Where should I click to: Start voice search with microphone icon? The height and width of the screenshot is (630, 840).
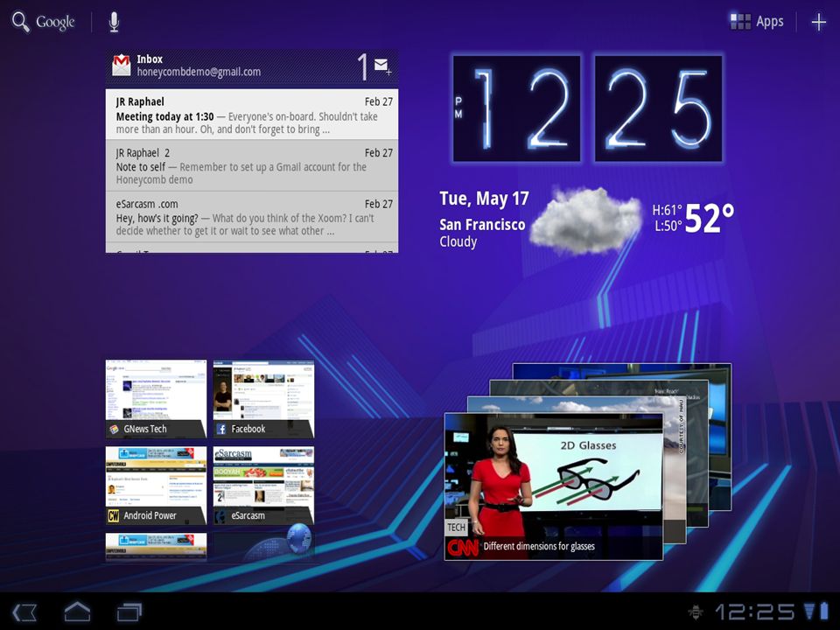pos(114,22)
